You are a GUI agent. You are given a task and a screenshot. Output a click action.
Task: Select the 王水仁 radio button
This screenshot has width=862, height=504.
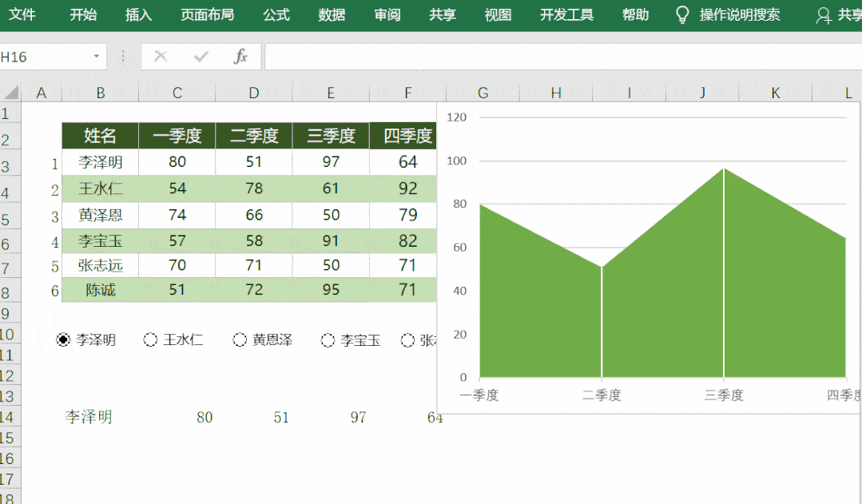click(x=151, y=339)
